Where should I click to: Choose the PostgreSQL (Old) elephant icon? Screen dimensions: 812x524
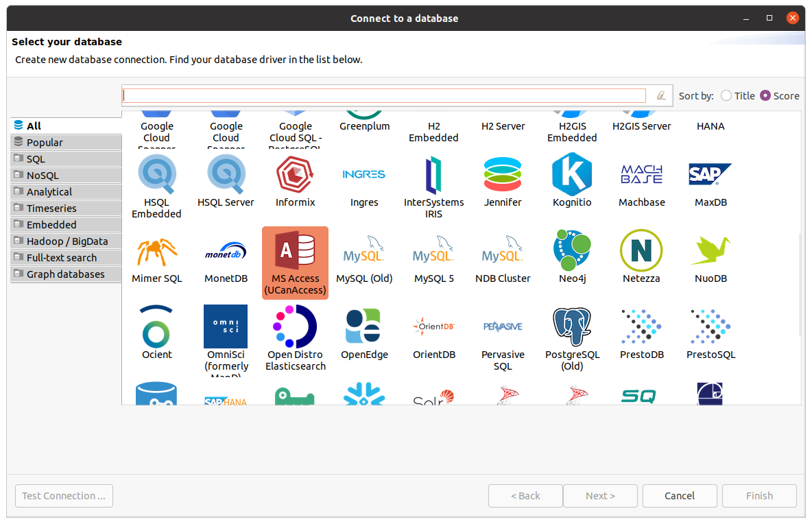click(572, 326)
